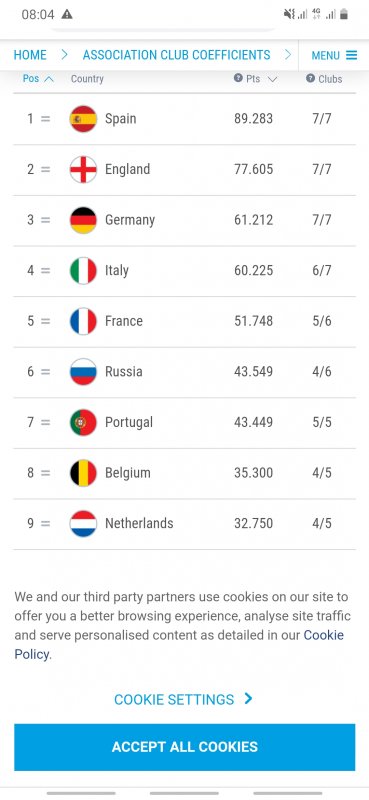Open the hamburger MENU icon
Image resolution: width=369 pixels, height=800 pixels.
[352, 55]
